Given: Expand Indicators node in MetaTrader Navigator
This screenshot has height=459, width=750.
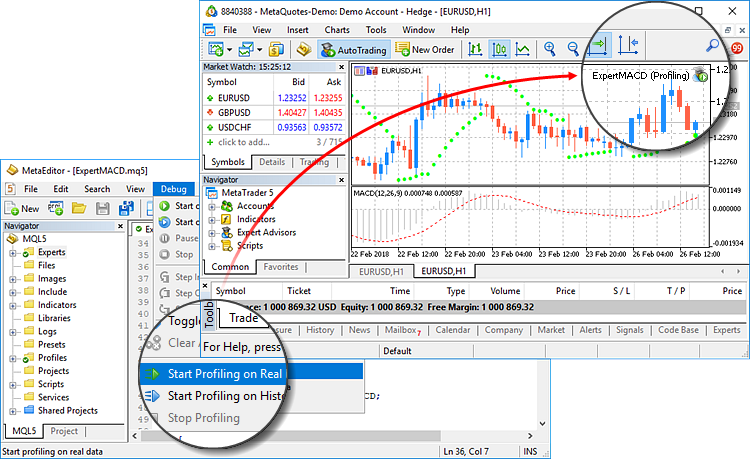Looking at the screenshot, I should (211, 220).
